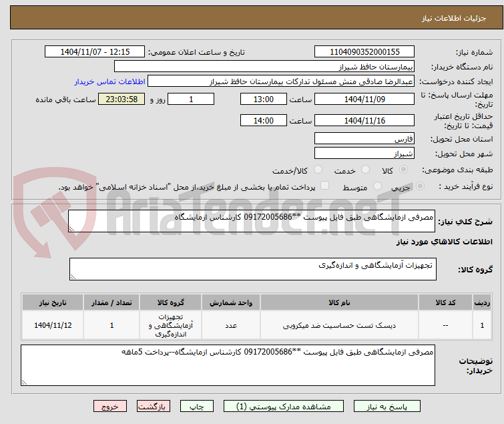Click the item name دیسک تست حساسیت ضد میکروبی
504x424 pixels.
point(339,326)
